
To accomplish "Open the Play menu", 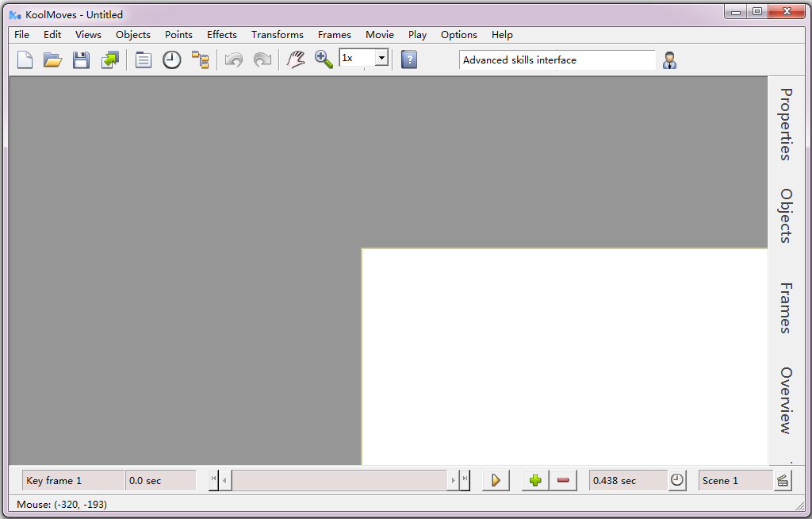I will tap(417, 35).
